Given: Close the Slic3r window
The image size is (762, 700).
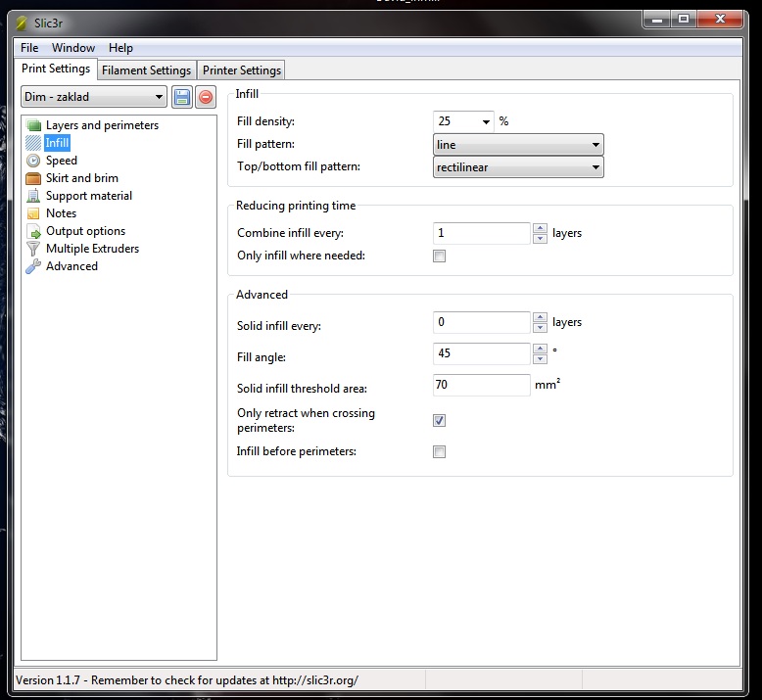Looking at the screenshot, I should point(720,20).
